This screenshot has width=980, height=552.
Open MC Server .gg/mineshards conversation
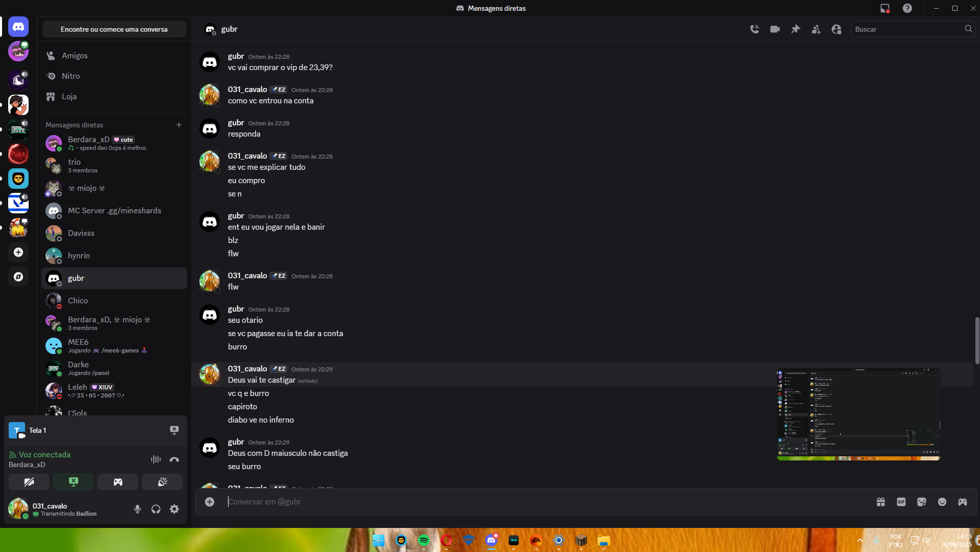(114, 211)
